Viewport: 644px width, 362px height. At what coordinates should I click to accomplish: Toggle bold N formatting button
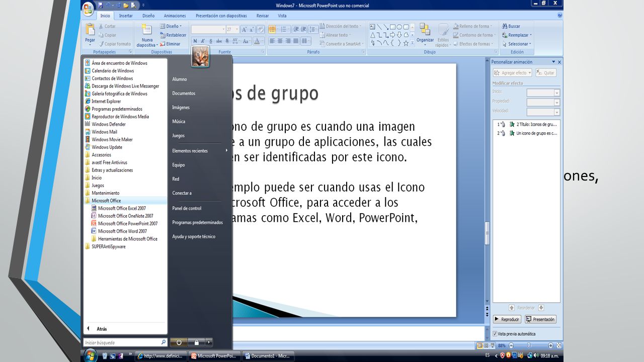click(195, 41)
